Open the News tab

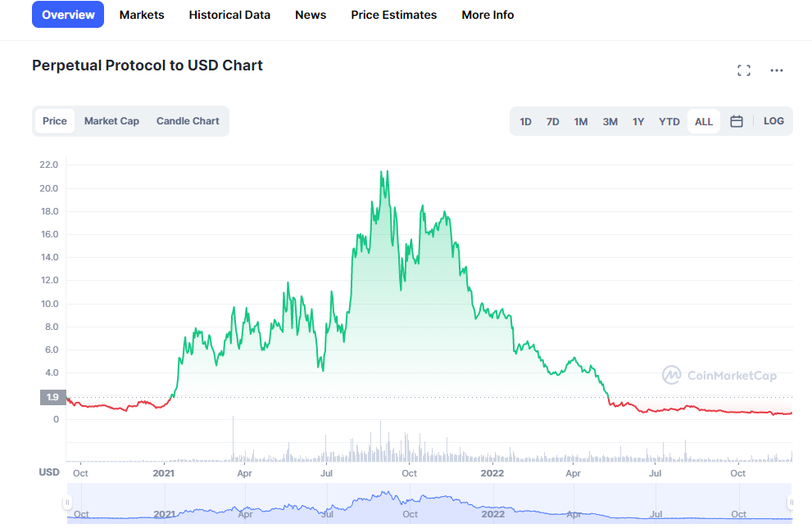[311, 15]
